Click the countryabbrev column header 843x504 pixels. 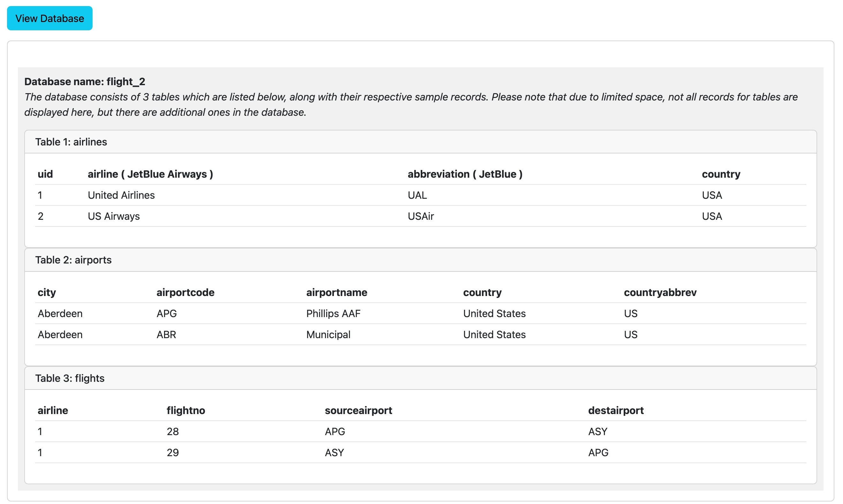click(660, 293)
